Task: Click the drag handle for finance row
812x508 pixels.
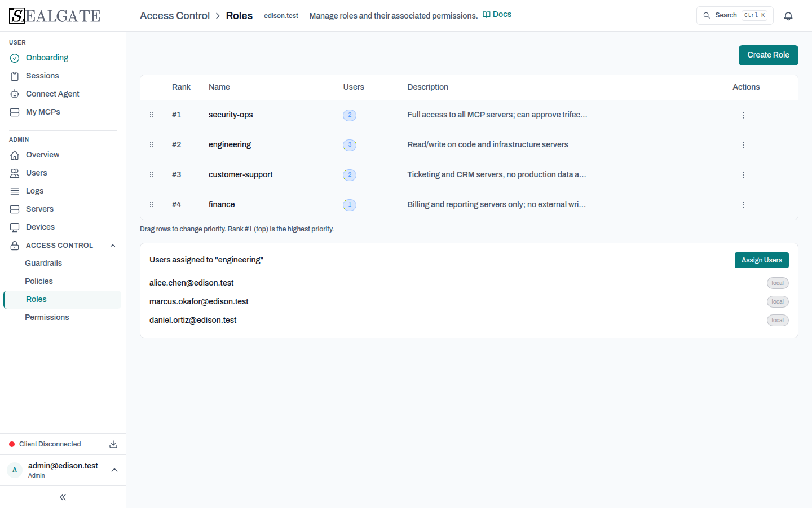Action: click(x=152, y=204)
